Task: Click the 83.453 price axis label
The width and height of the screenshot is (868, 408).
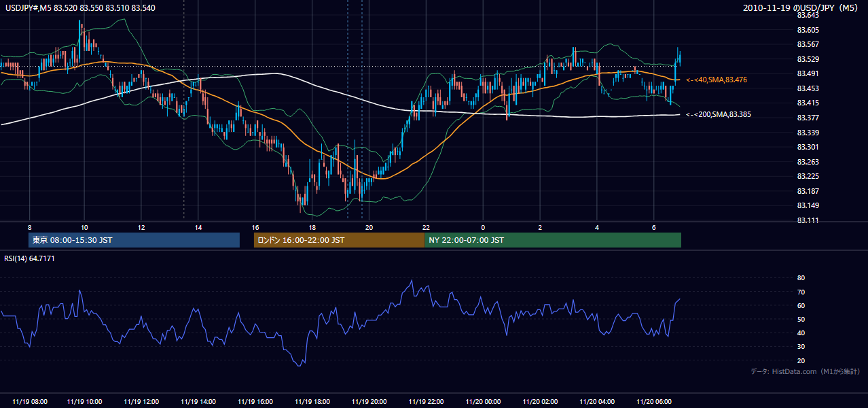Action: [x=808, y=88]
